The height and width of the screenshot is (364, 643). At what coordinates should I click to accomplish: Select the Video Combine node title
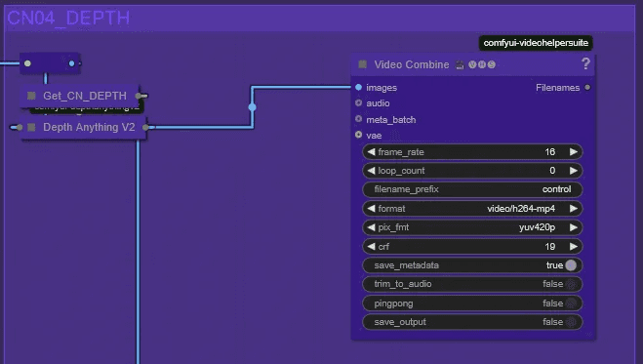(x=412, y=64)
